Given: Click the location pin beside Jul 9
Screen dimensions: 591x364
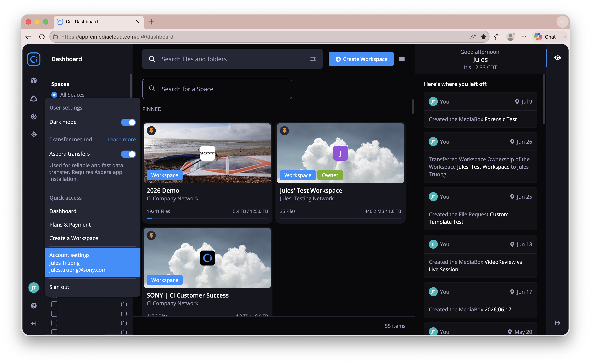Looking at the screenshot, I should (517, 102).
